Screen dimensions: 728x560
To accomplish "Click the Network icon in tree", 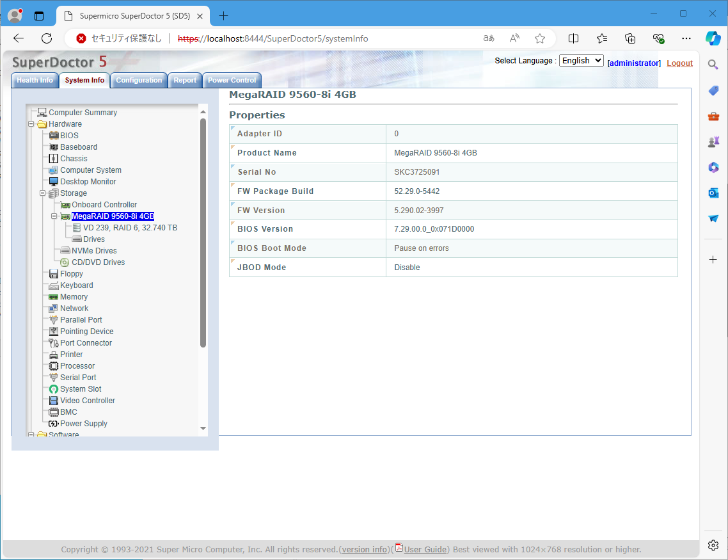I will tap(54, 308).
